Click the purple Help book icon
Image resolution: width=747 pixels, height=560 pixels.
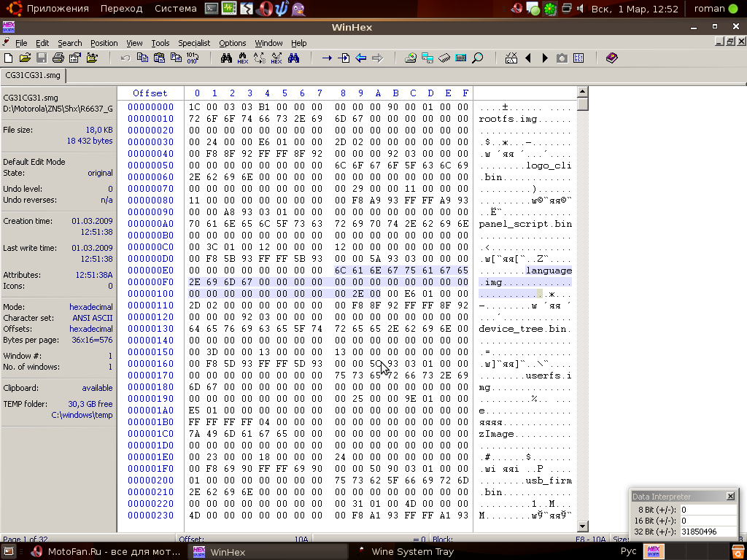pos(612,58)
